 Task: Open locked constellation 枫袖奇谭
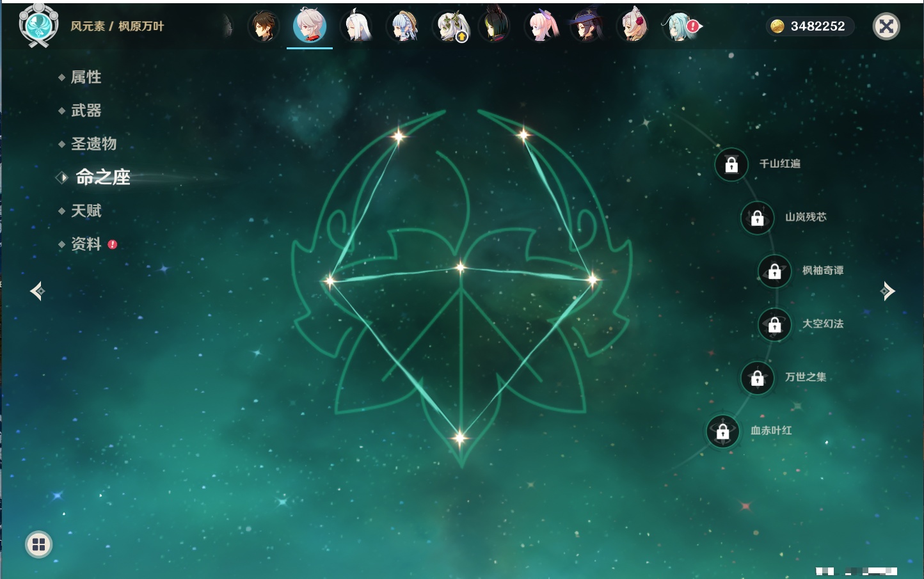point(775,271)
